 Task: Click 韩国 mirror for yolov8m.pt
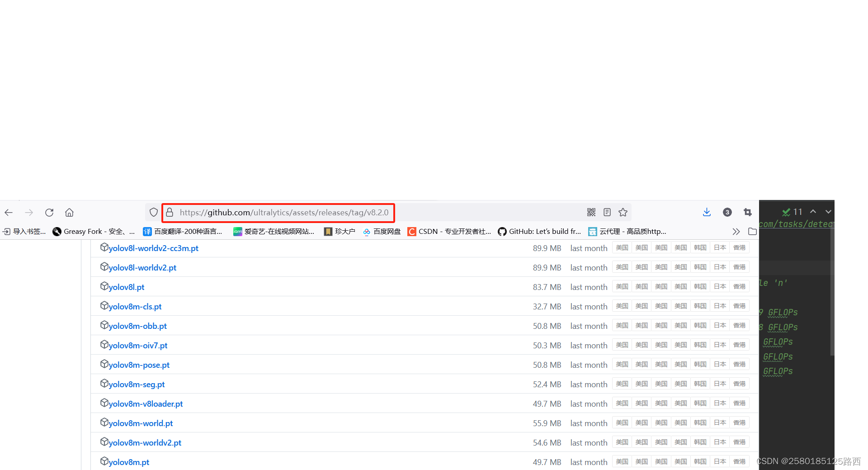coord(700,462)
